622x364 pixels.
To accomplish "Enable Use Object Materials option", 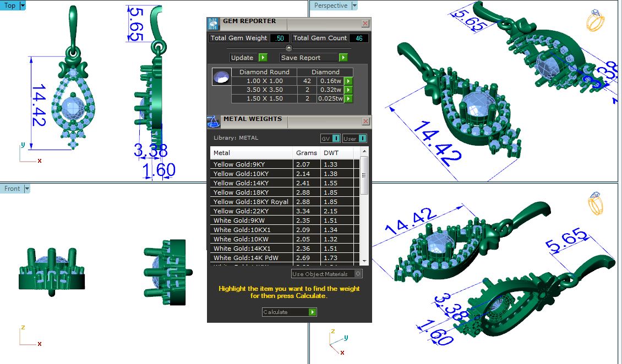I will (x=358, y=274).
